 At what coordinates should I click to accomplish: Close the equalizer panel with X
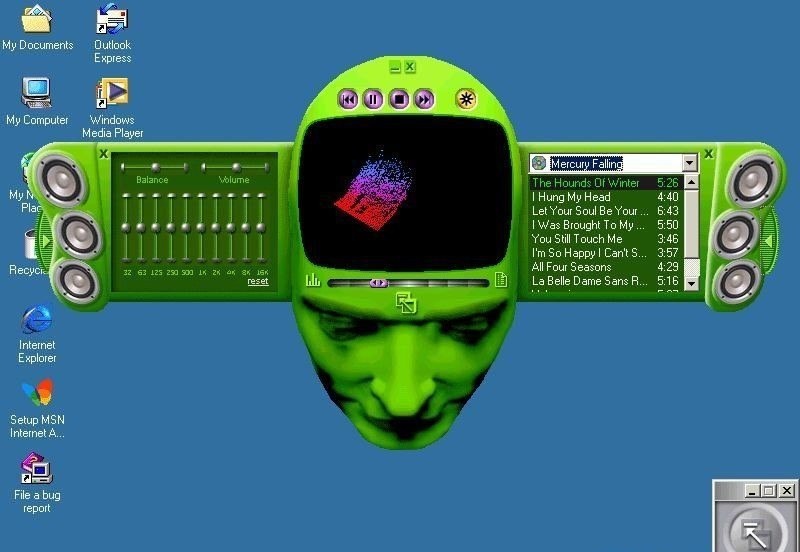point(104,154)
